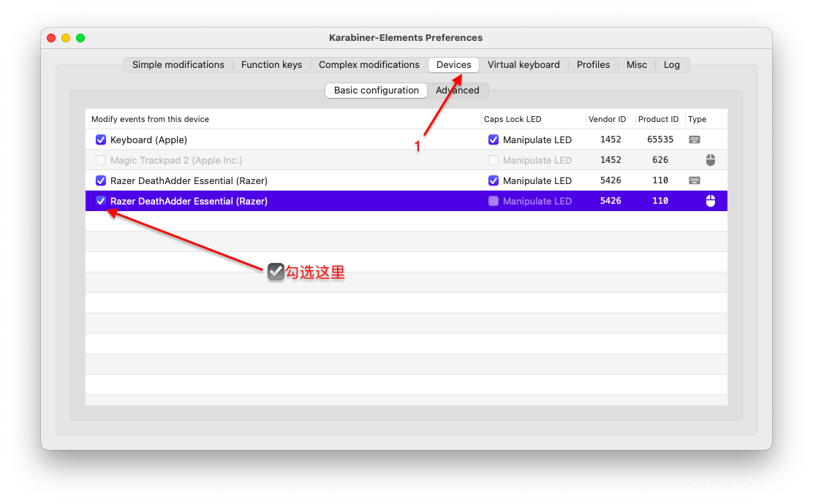Open Complex modifications tab
Viewport: 813px width, 504px height.
(x=368, y=65)
